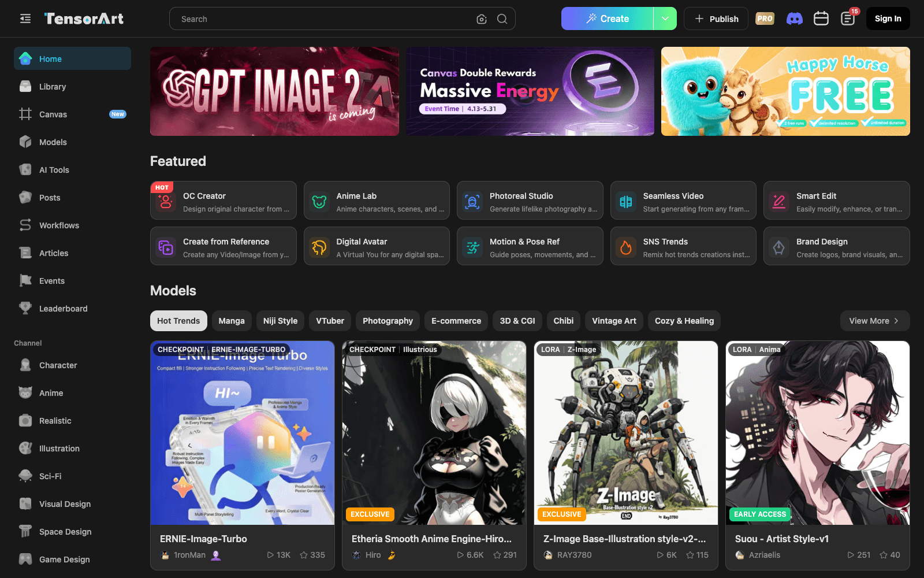The image size is (924, 578).
Task: Open Seamless Video tool icon
Action: [626, 202]
